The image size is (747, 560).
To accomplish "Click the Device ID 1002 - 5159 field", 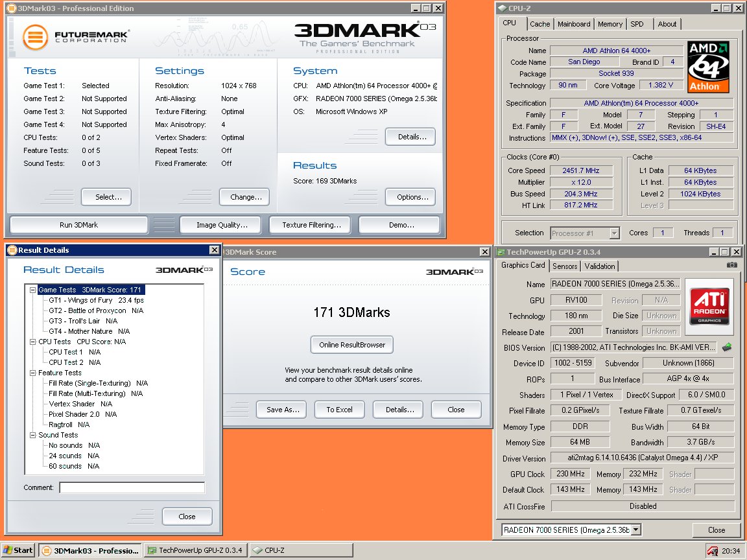I will click(573, 363).
